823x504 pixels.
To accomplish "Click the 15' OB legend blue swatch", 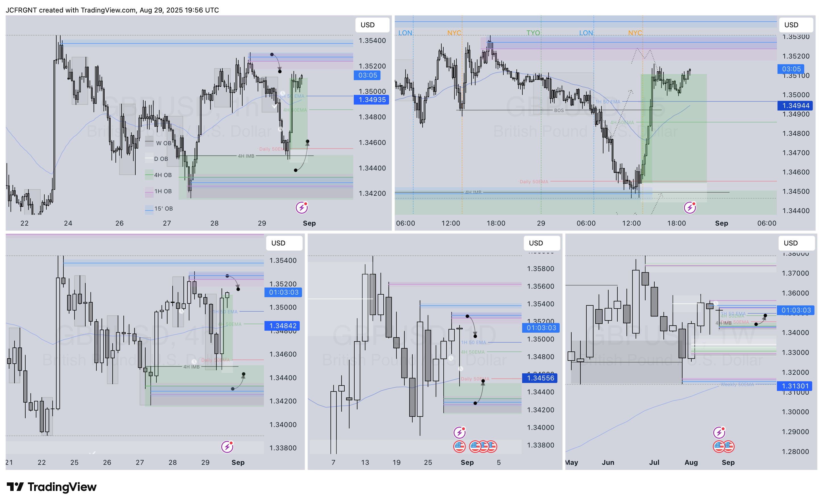I will [x=149, y=210].
